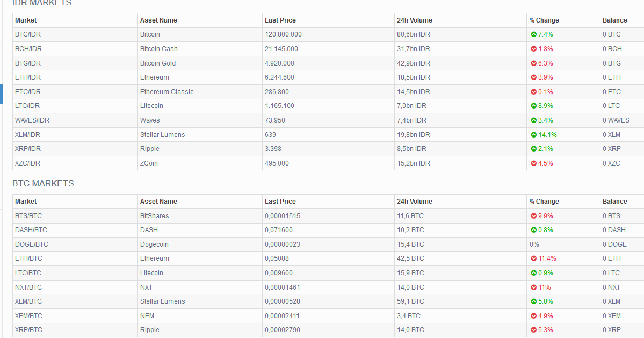This screenshot has height=338, width=644.
Task: Open the DASH/BTC market
Action: click(x=31, y=230)
